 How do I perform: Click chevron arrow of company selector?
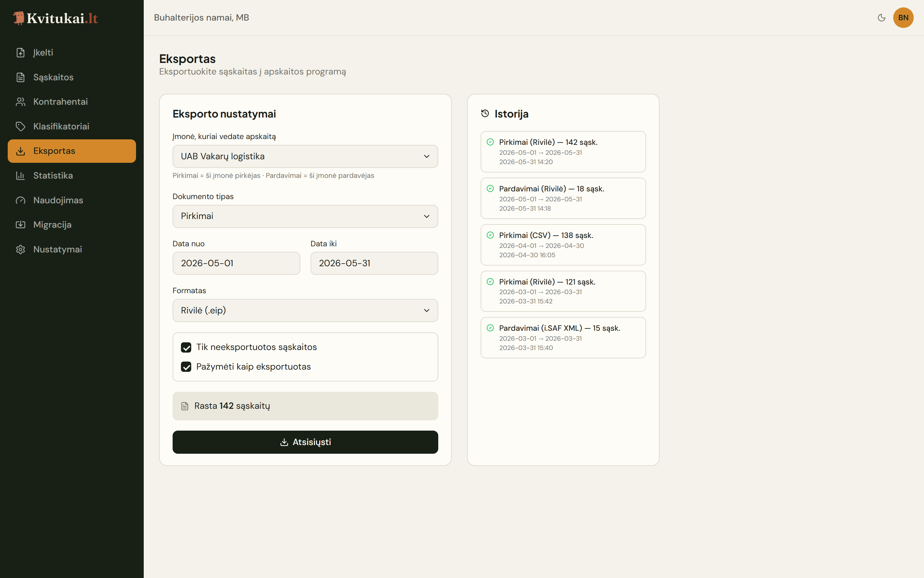coord(426,156)
